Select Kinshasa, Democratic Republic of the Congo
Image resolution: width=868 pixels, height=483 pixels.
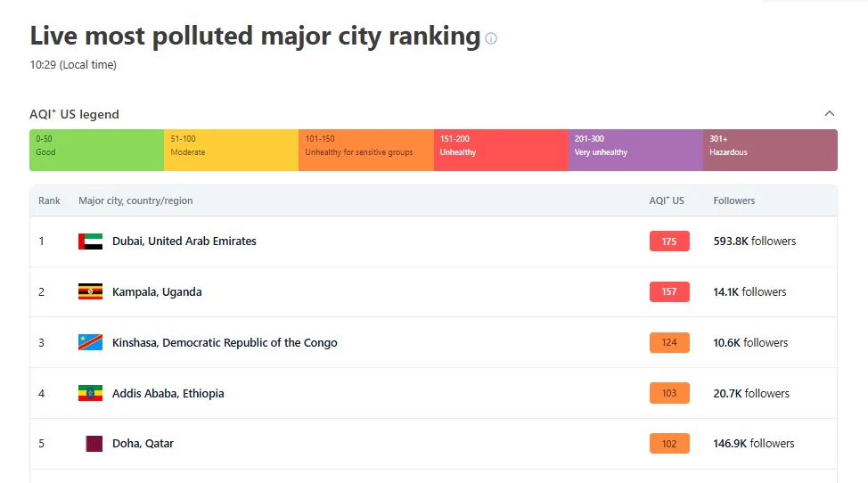pyautogui.click(x=225, y=342)
